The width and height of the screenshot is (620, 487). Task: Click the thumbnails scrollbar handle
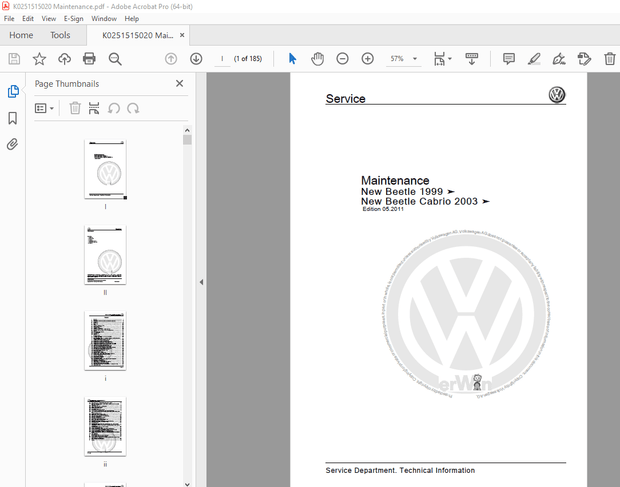click(x=187, y=140)
